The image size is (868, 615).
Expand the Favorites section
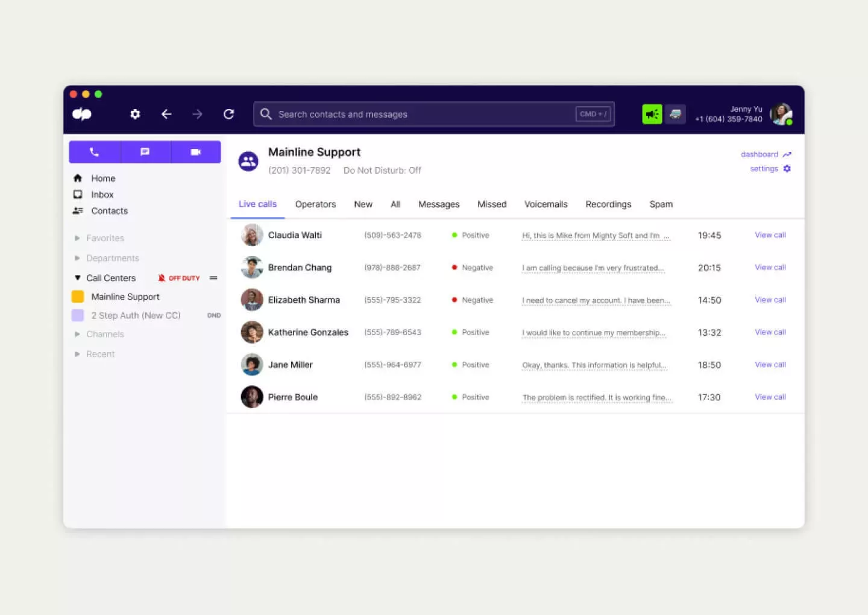pyautogui.click(x=77, y=238)
